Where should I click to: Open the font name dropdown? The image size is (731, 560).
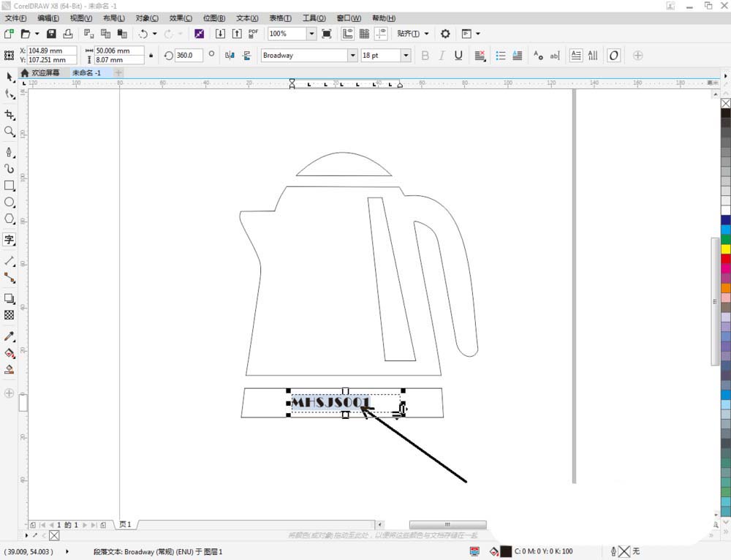[353, 56]
